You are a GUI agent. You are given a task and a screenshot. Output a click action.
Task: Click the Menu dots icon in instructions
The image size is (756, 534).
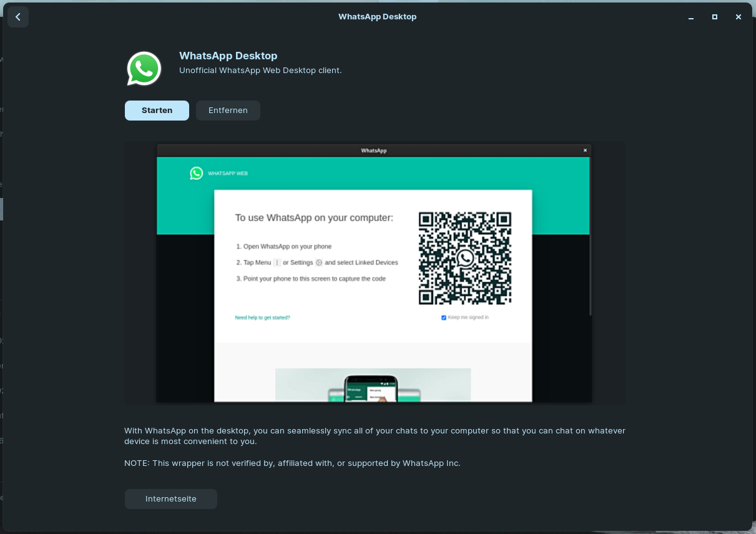click(277, 263)
